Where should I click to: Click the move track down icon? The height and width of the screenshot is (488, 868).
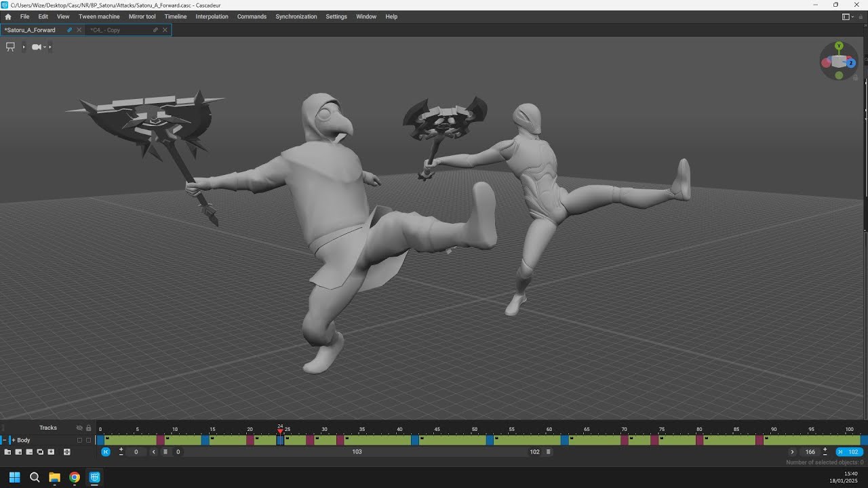point(51,452)
